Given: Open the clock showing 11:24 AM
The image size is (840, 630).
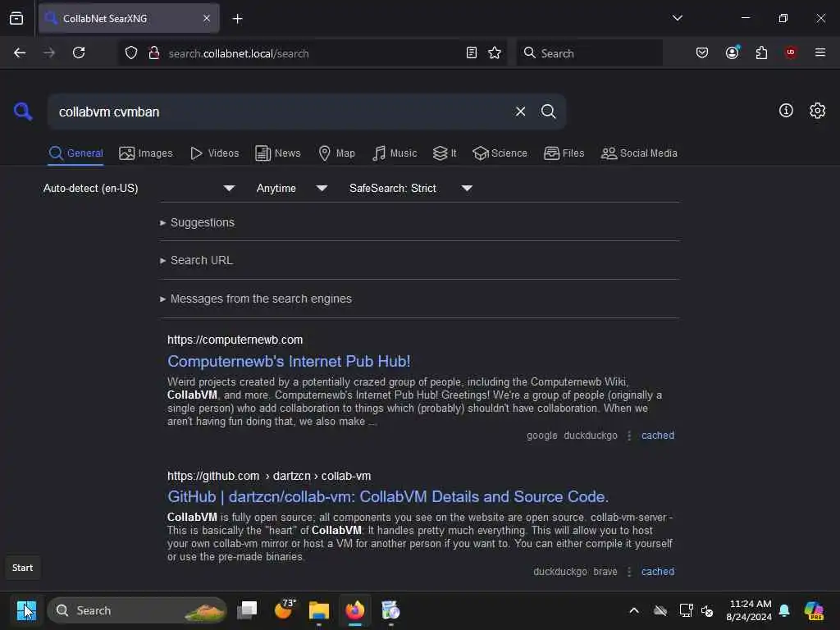Looking at the screenshot, I should click(x=750, y=610).
